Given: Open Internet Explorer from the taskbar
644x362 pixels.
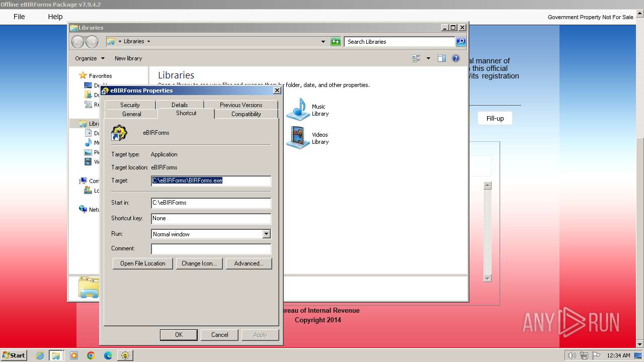Looking at the screenshot, I should pyautogui.click(x=40, y=355).
